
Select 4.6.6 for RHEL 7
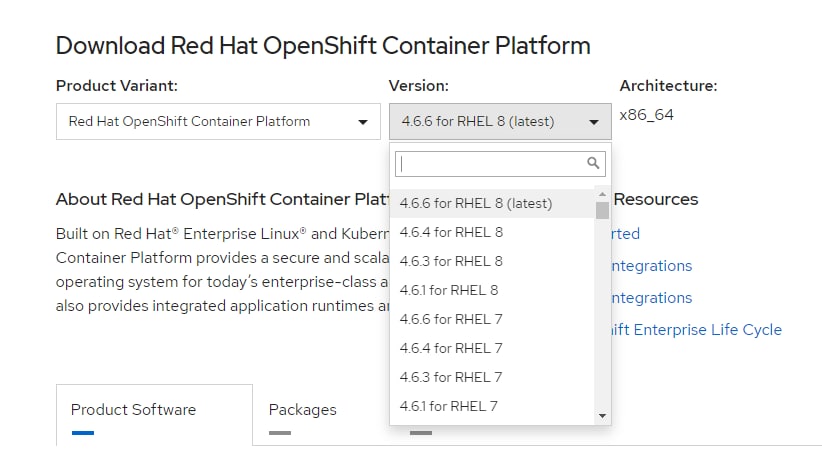pyautogui.click(x=492, y=319)
